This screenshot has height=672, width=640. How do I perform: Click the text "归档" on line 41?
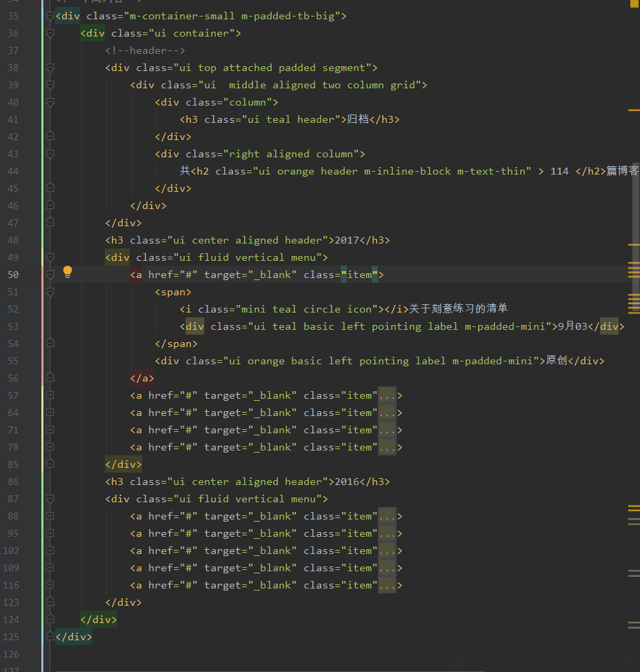pos(358,119)
